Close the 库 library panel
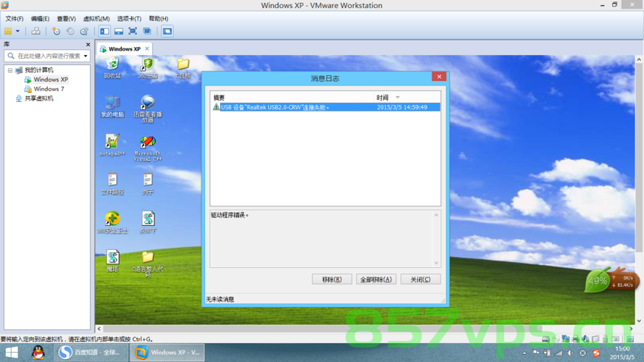 (x=88, y=44)
